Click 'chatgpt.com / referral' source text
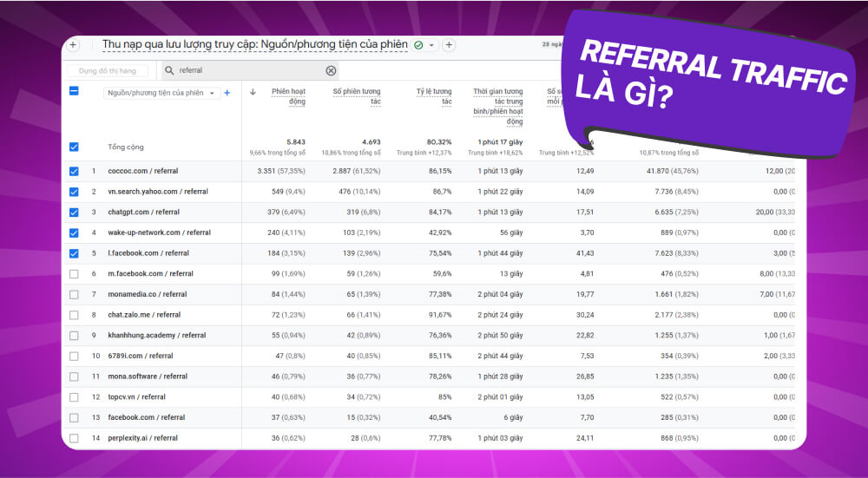 [144, 212]
